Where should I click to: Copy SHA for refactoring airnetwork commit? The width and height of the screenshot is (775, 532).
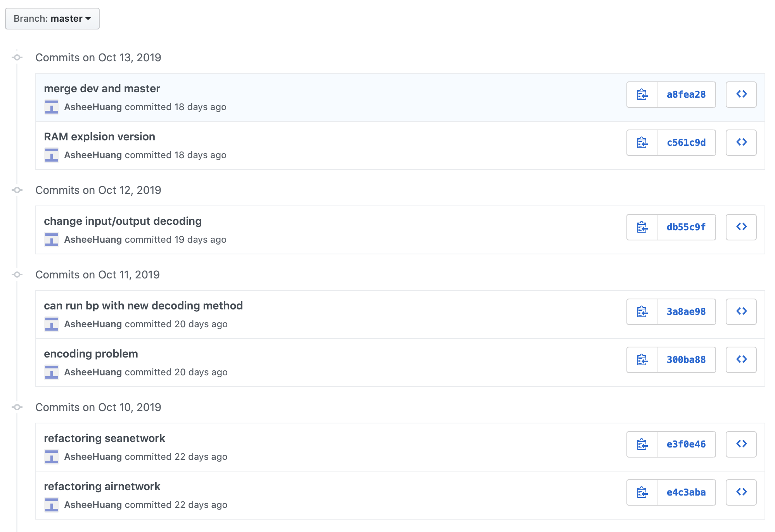click(x=642, y=492)
